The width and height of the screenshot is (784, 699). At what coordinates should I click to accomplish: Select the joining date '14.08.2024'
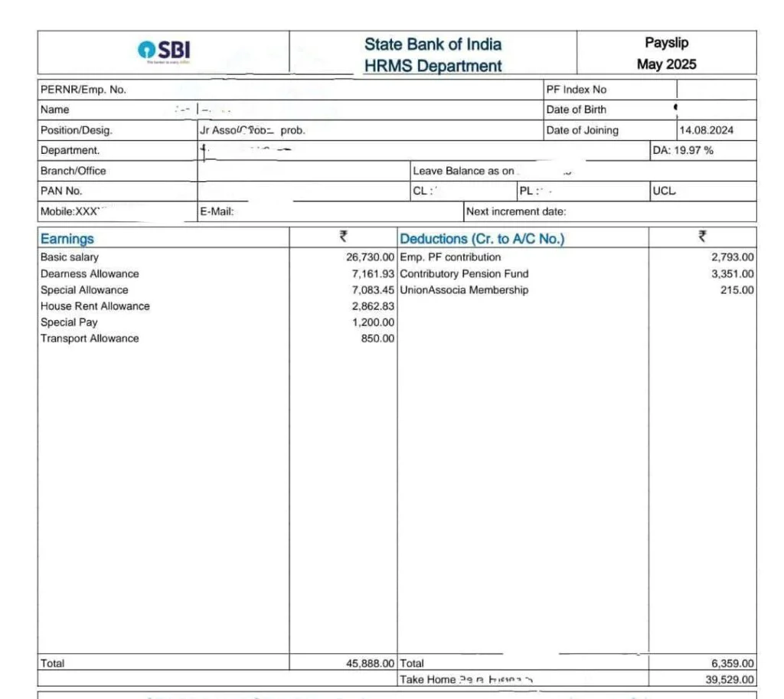pyautogui.click(x=706, y=130)
